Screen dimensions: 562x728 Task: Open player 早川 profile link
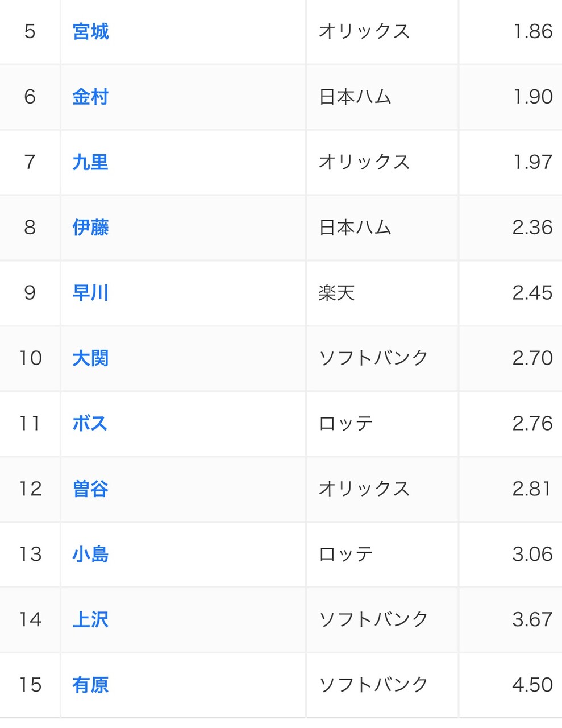90,293
